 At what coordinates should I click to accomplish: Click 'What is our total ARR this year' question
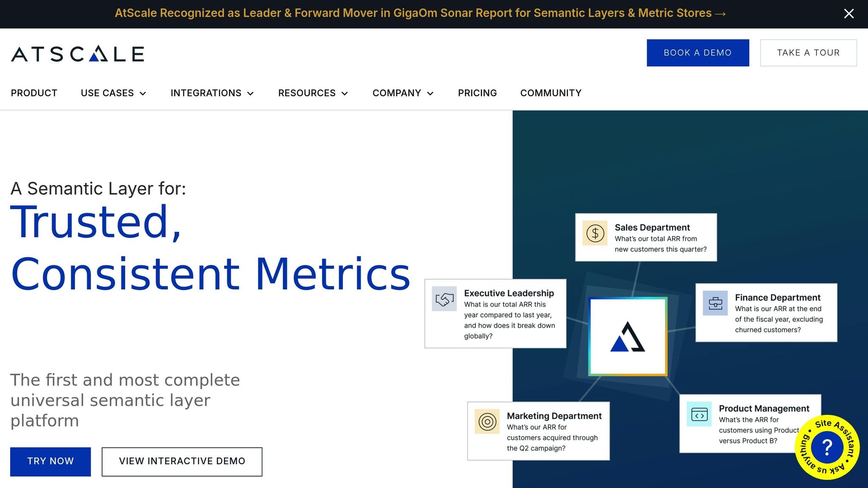pyautogui.click(x=509, y=320)
